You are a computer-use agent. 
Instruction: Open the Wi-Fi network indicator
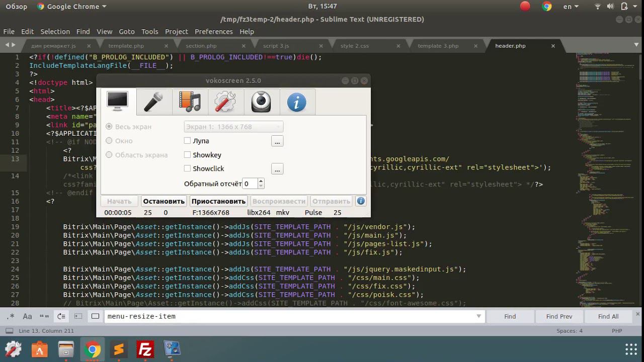[x=598, y=7]
